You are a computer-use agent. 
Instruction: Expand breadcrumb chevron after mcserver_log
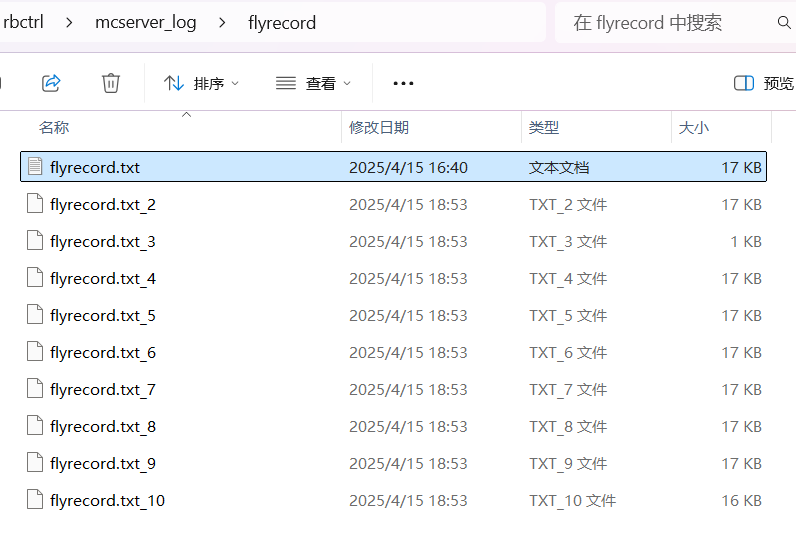222,22
